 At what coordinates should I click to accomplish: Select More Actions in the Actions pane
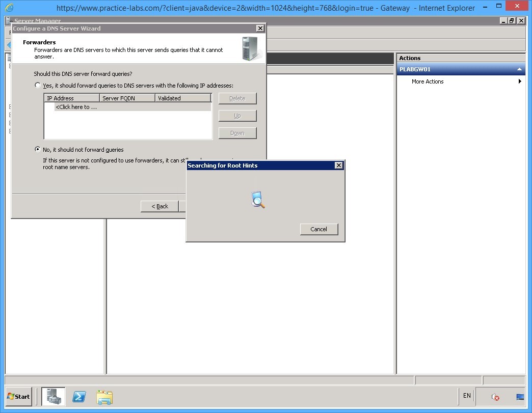[x=427, y=81]
